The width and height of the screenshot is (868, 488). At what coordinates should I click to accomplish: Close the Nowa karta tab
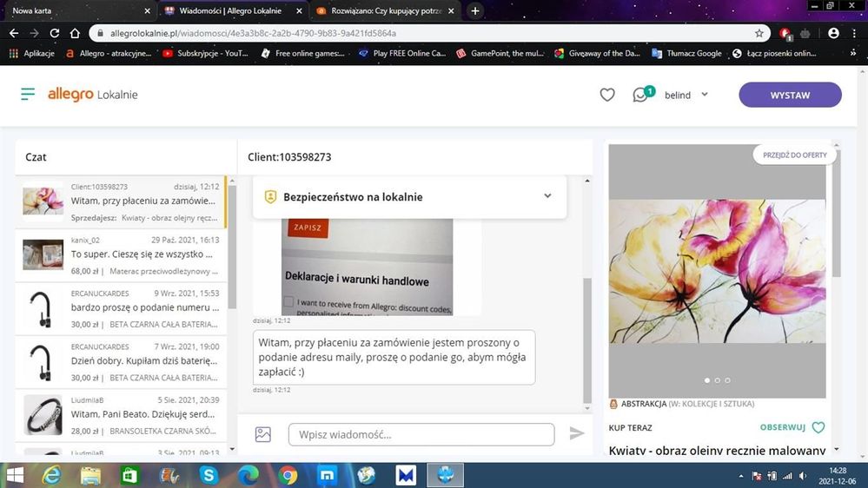pos(147,11)
